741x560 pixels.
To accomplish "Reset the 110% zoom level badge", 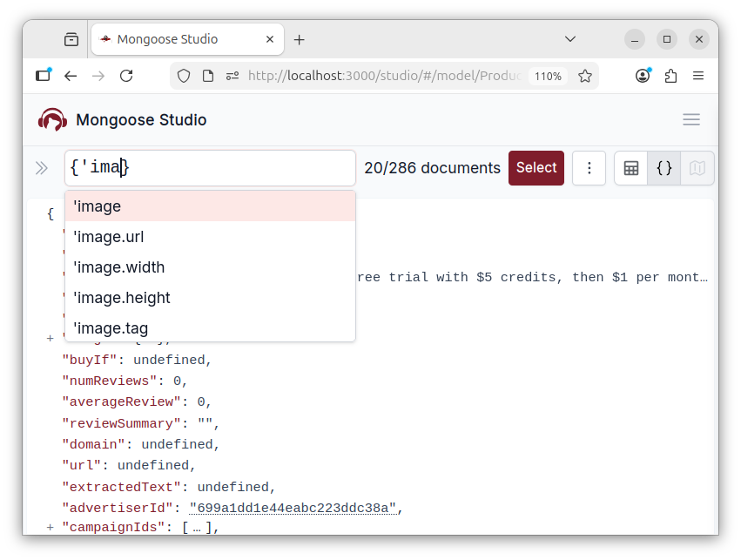I will click(548, 76).
